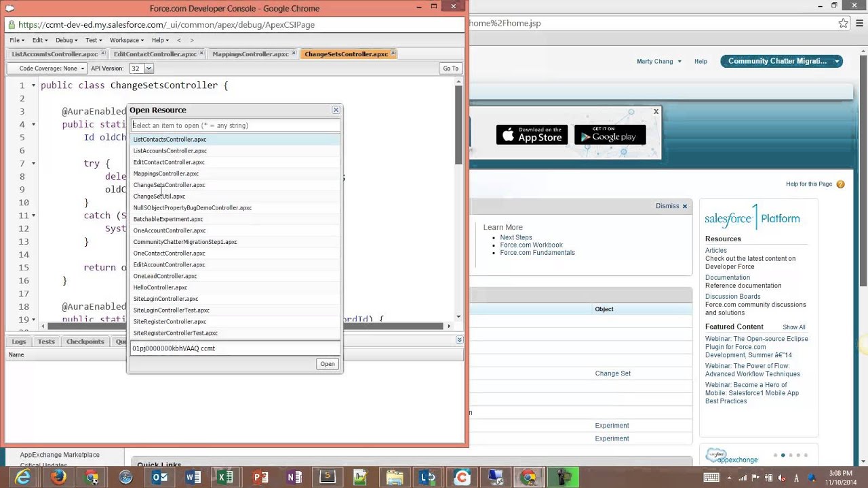The width and height of the screenshot is (868, 488).
Task: Open Firefox from the taskbar
Action: (x=58, y=477)
